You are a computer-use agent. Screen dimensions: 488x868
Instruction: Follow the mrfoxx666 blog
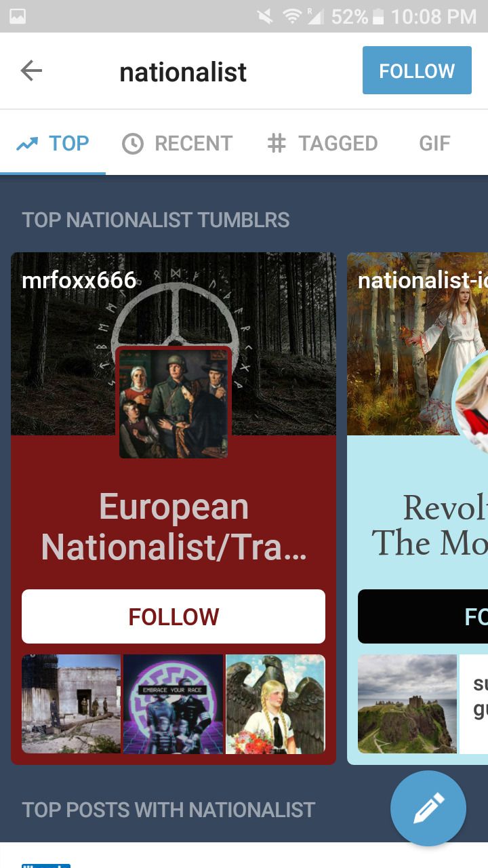[x=174, y=616]
